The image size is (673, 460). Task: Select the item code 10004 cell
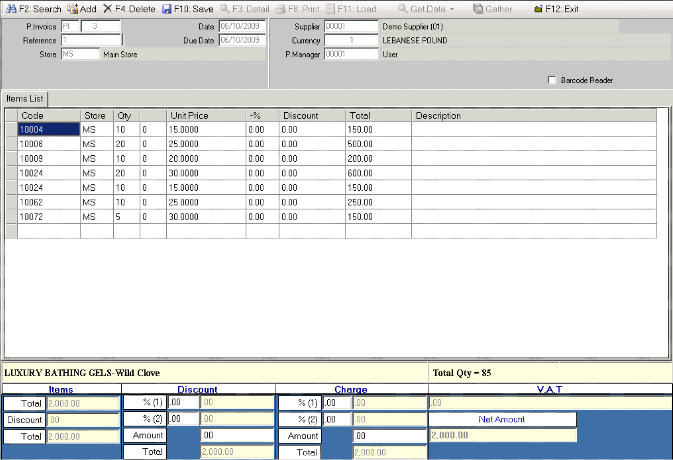click(48, 129)
